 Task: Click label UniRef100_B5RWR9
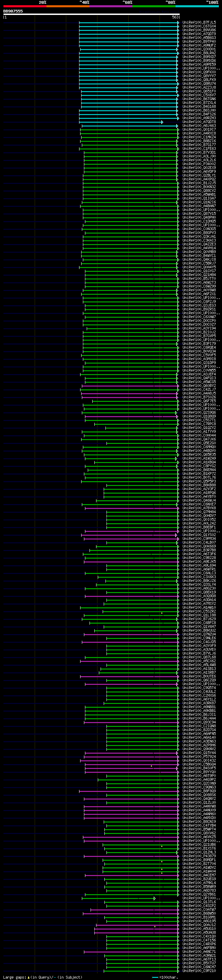coord(199,887)
